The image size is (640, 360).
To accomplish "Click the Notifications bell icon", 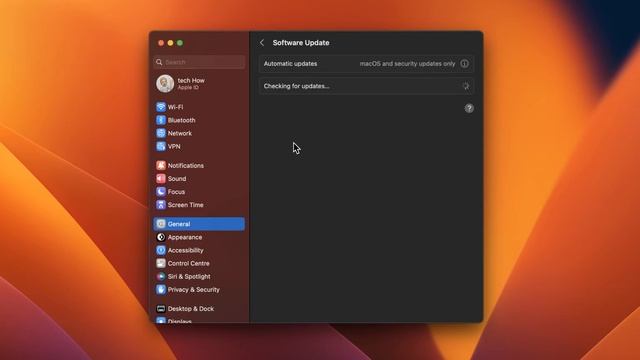I will coord(161,165).
